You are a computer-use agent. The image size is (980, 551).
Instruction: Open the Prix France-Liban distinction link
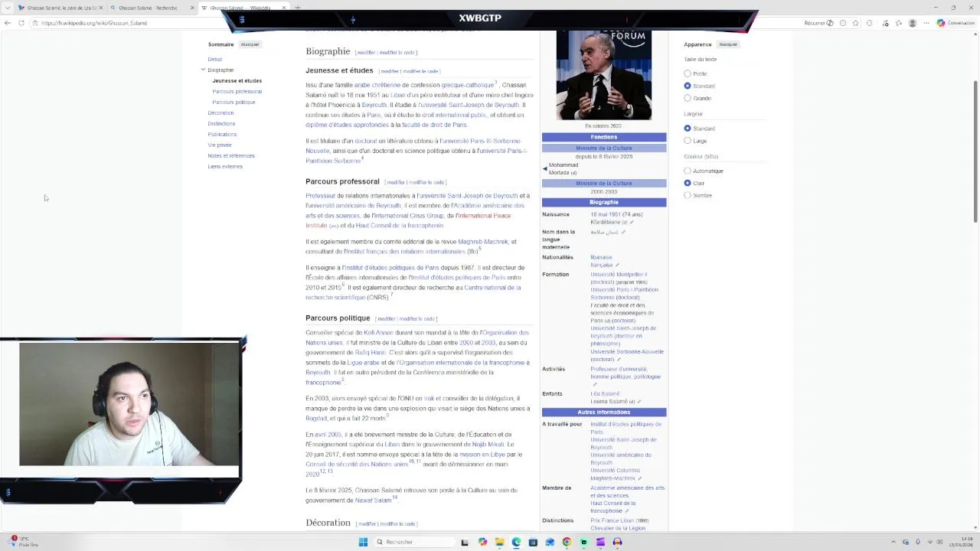point(612,520)
